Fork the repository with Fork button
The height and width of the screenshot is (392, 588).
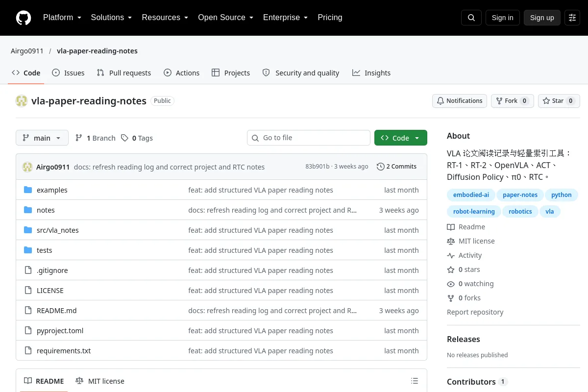513,101
